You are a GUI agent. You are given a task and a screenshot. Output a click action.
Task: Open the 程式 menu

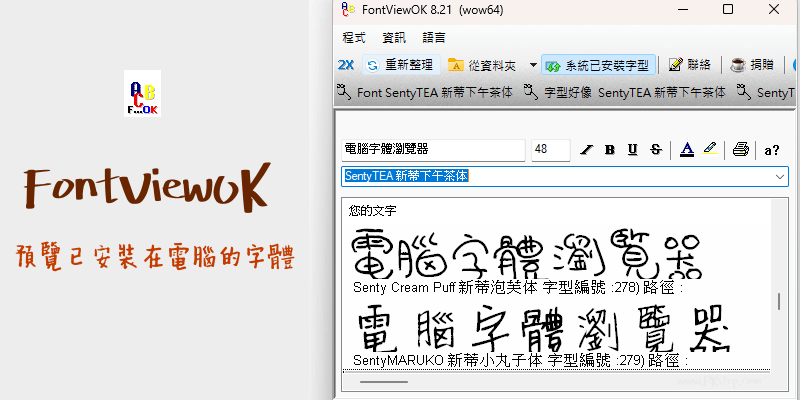click(354, 37)
